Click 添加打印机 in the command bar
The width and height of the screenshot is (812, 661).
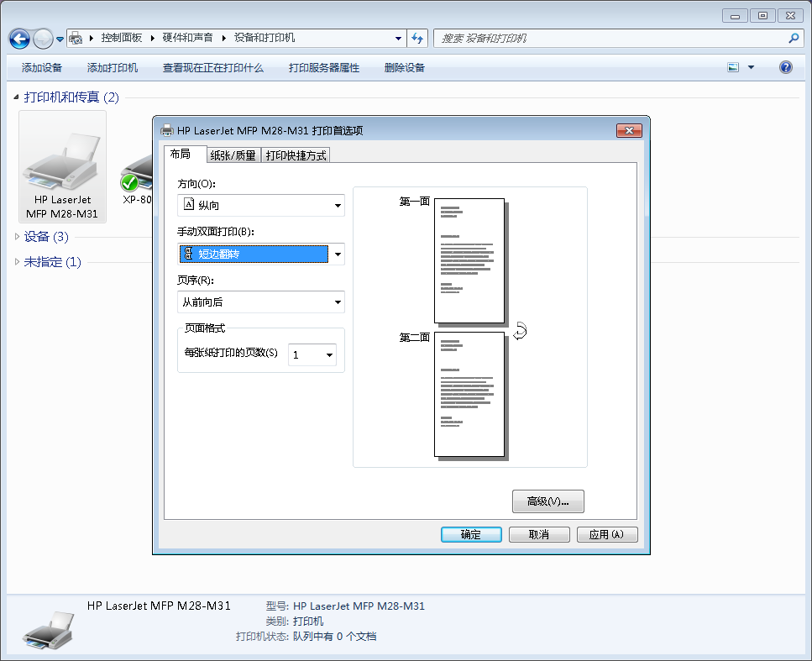(x=113, y=68)
